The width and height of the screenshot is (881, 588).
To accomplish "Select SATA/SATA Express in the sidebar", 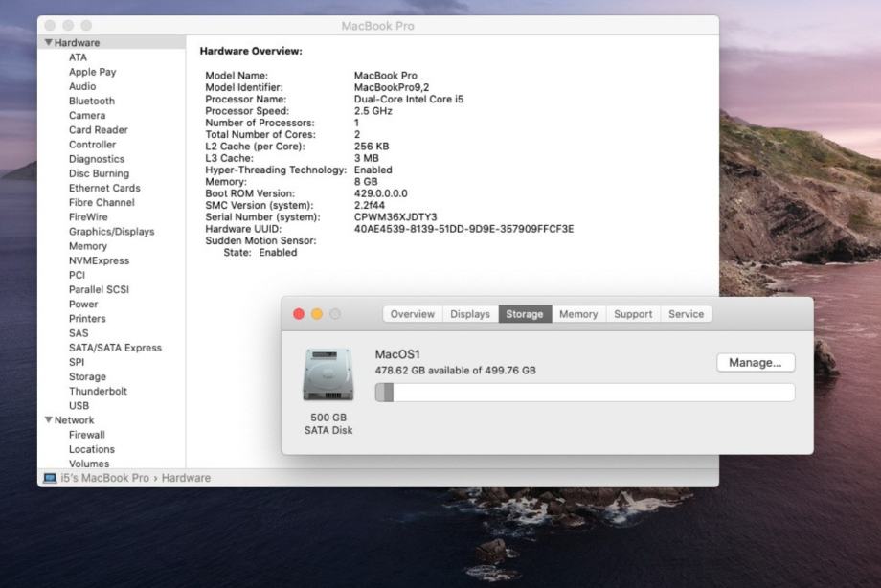I will 115,348.
